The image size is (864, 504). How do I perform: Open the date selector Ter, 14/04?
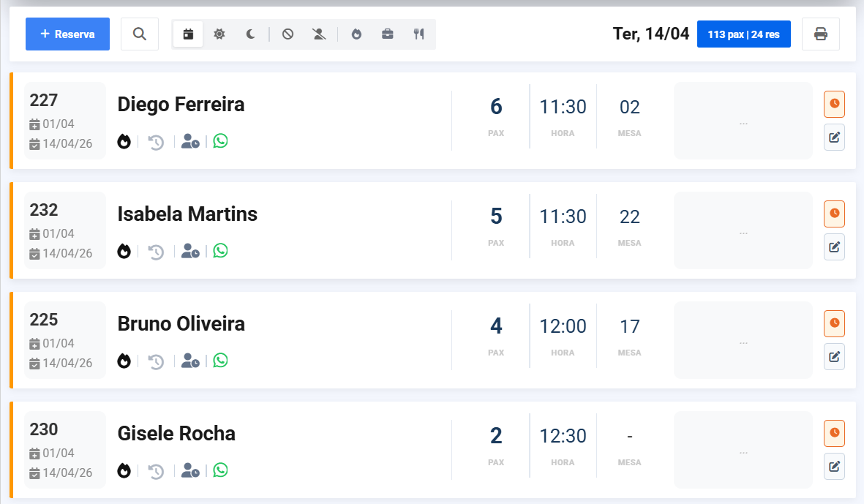(650, 34)
